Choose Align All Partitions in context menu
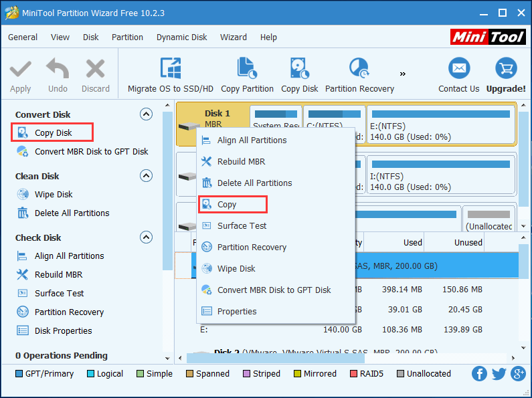Image resolution: width=532 pixels, height=398 pixels. tap(276, 140)
